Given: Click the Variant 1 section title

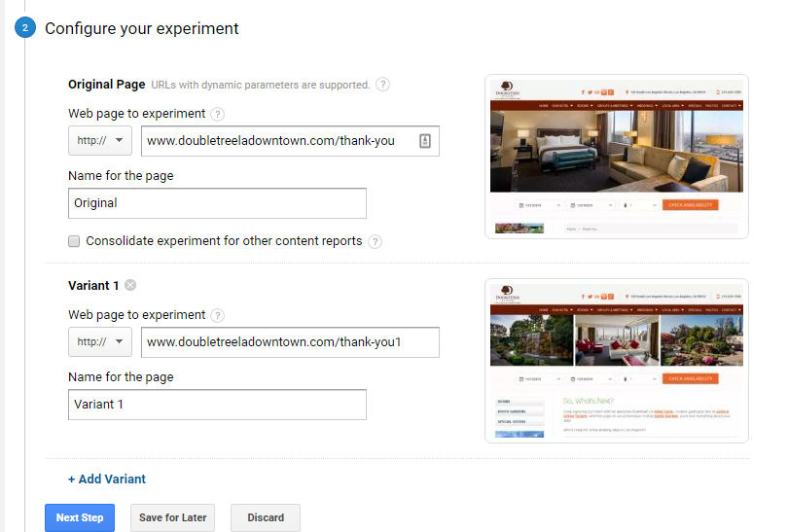Looking at the screenshot, I should coord(93,286).
